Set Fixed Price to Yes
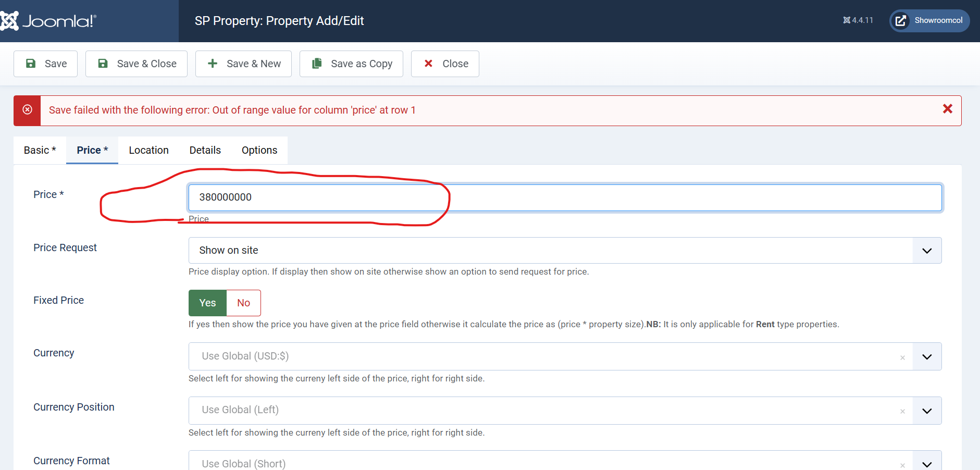 (207, 303)
